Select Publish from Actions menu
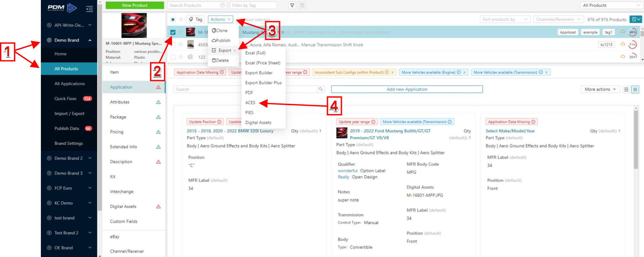 pos(223,41)
